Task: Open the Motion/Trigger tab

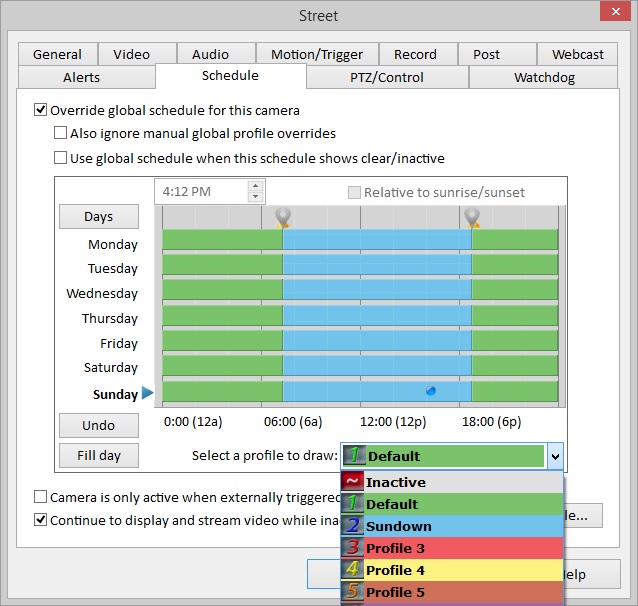Action: click(317, 54)
